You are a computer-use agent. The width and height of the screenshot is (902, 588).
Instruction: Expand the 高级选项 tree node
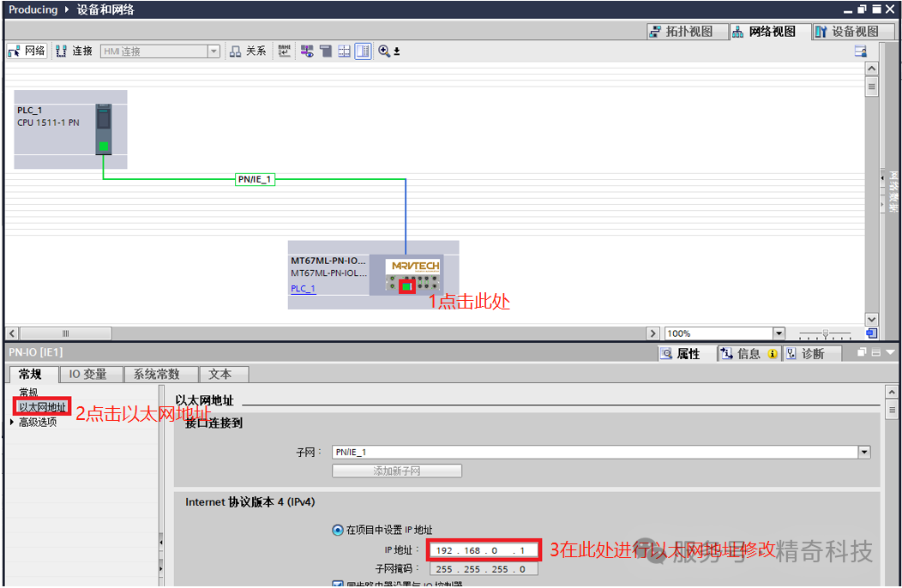click(x=12, y=422)
